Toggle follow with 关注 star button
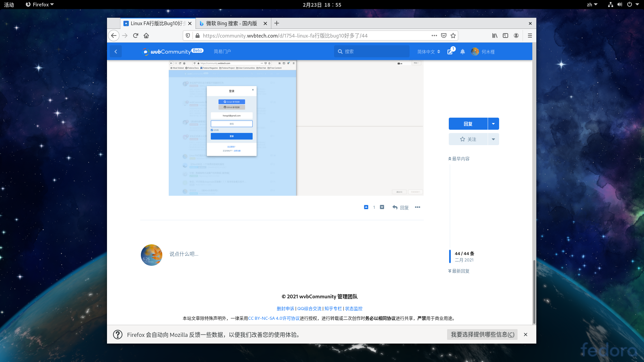 (468, 139)
